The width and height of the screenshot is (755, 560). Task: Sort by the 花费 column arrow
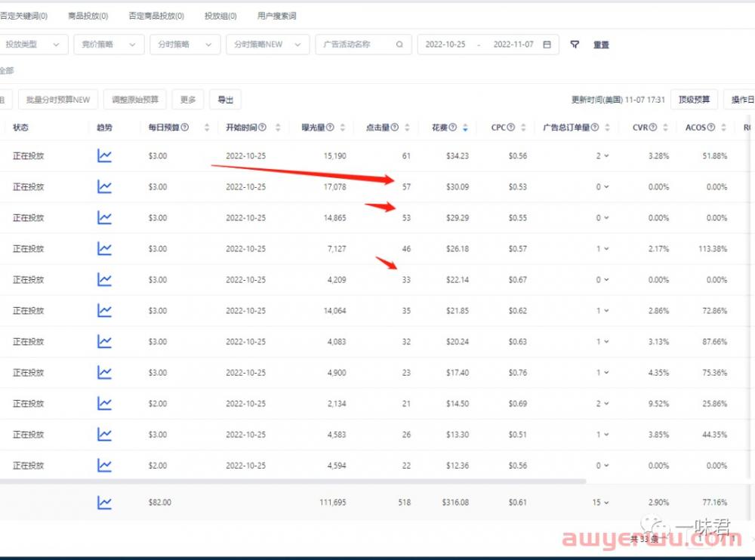464,128
